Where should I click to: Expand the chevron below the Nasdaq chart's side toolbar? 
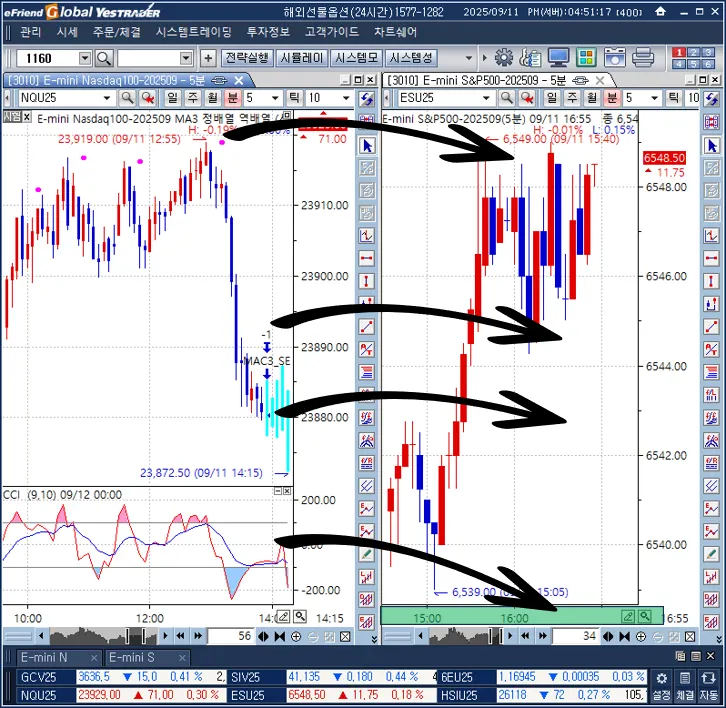pyautogui.click(x=374, y=639)
